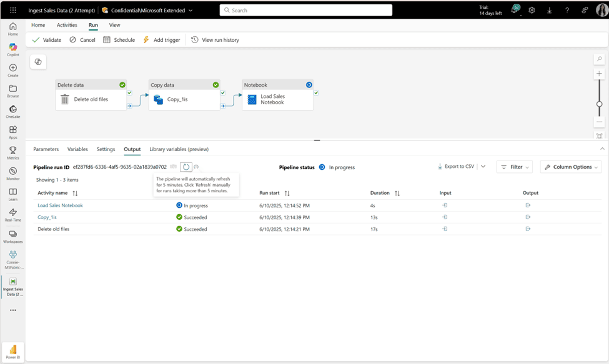Image resolution: width=609 pixels, height=364 pixels.
Task: Expand the Column Options dropdown
Action: click(x=570, y=167)
